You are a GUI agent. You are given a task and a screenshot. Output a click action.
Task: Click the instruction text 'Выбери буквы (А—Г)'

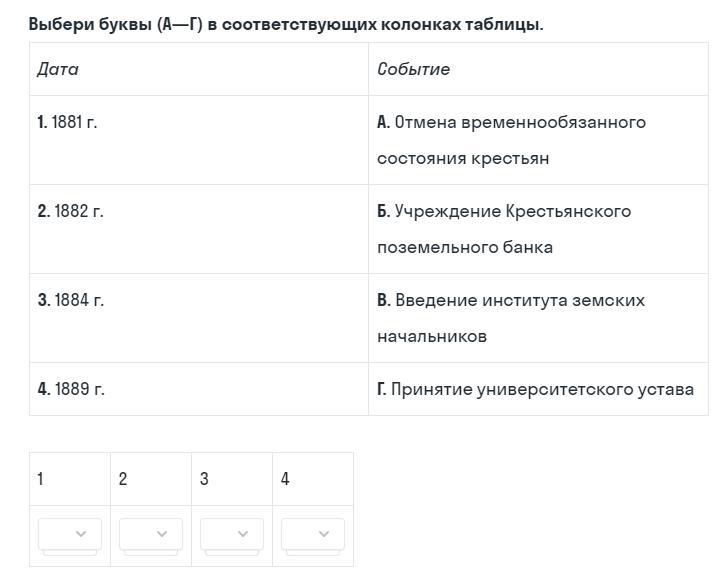[115, 24]
